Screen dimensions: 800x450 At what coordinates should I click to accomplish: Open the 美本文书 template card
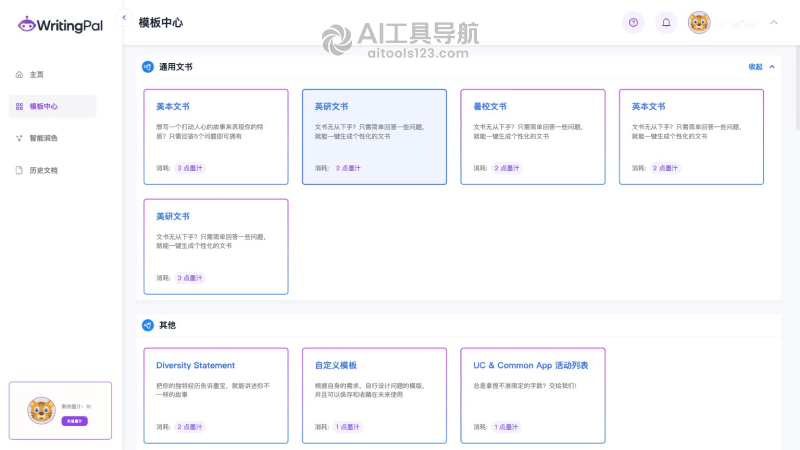click(x=216, y=137)
